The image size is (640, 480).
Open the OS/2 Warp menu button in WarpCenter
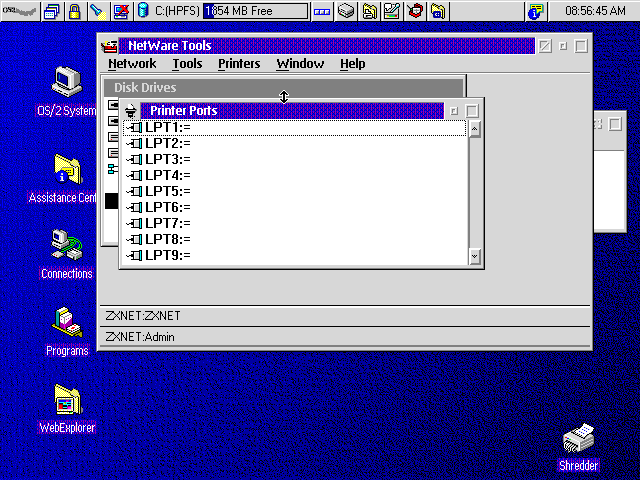click(20, 11)
